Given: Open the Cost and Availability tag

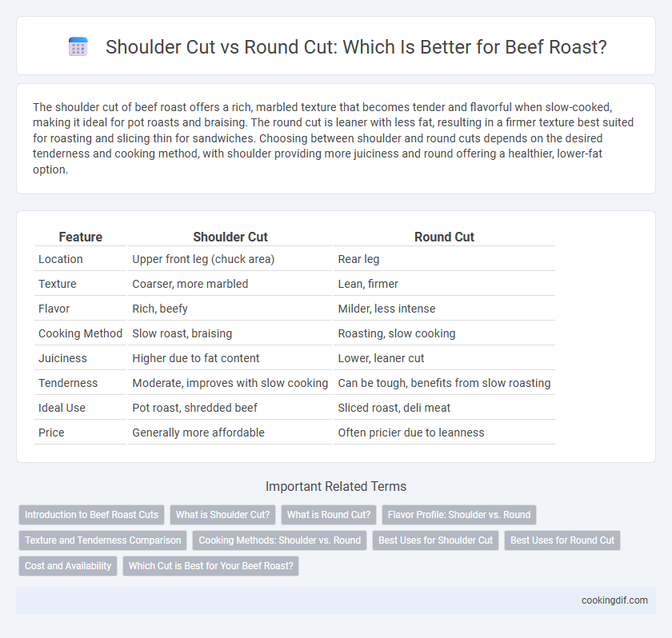Looking at the screenshot, I should click(x=68, y=566).
